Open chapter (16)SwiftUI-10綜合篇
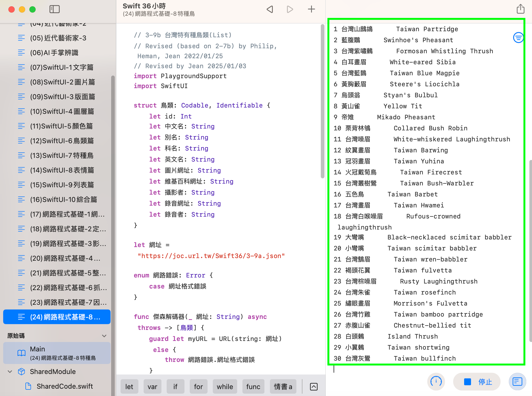Screen dimensions: 532x396 click(63, 200)
